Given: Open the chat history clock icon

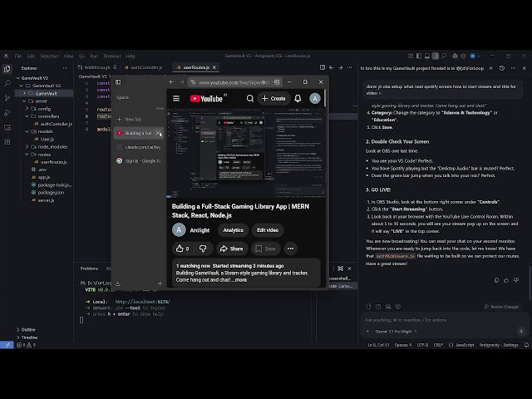Looking at the screenshot, I should pos(502,68).
